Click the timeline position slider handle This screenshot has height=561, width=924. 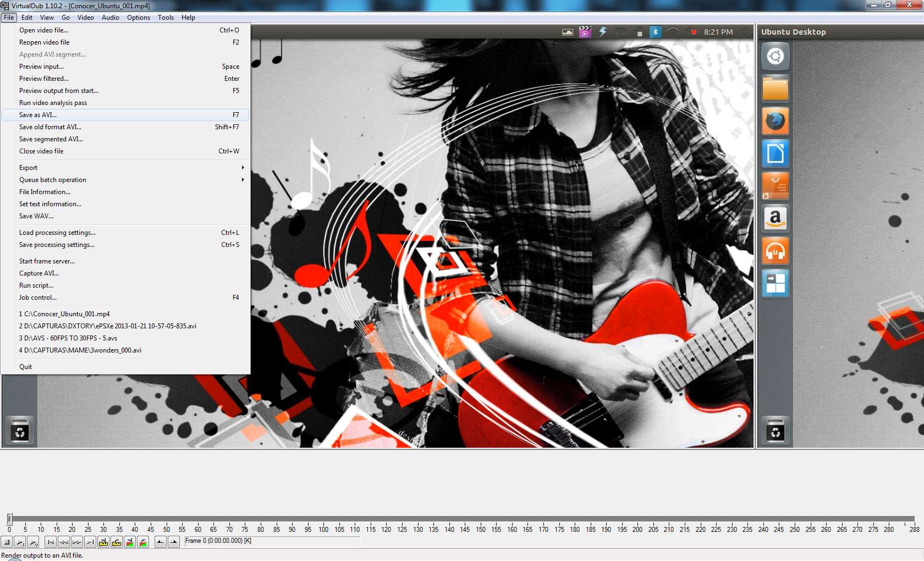[x=9, y=519]
